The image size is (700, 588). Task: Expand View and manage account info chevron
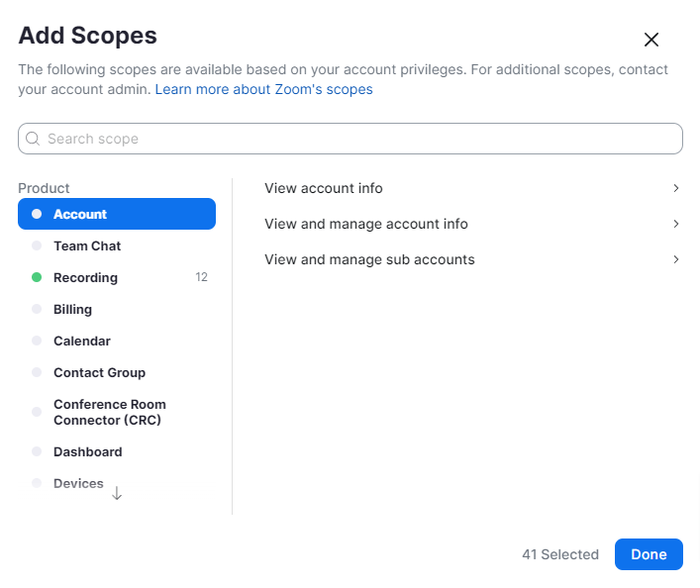[x=675, y=224]
